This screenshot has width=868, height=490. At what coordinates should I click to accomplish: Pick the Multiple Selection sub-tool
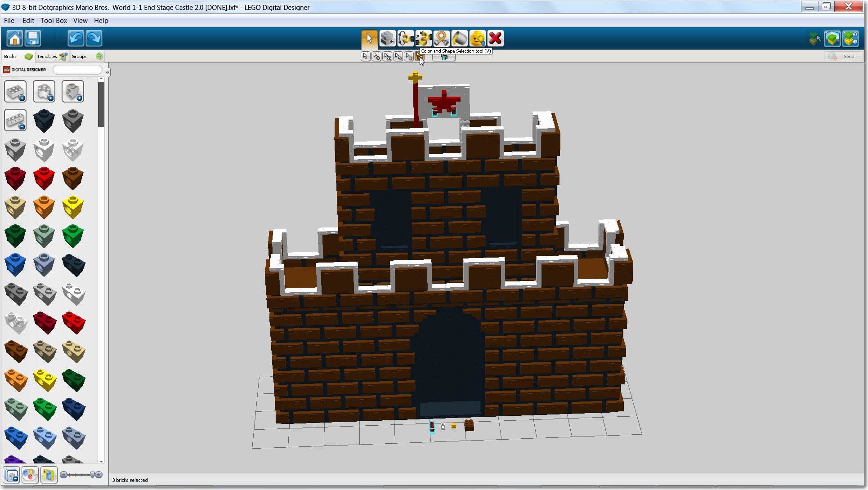376,56
